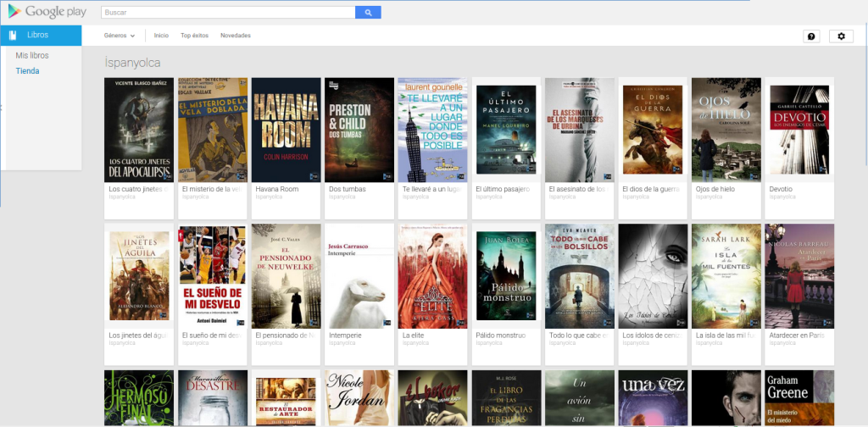Click the Devotio title link
This screenshot has width=868, height=427.
(x=781, y=189)
